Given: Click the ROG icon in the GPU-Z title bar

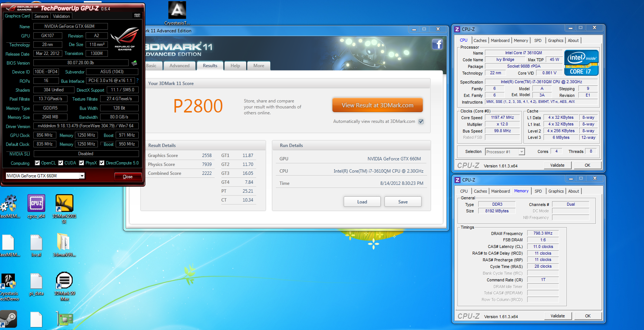Looking at the screenshot, I should coord(11,8).
